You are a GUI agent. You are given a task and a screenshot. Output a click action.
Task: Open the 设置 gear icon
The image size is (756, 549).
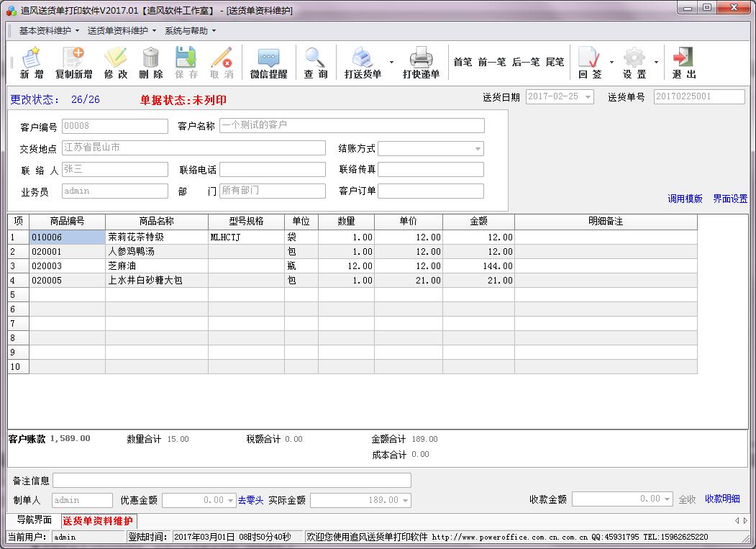[x=634, y=62]
